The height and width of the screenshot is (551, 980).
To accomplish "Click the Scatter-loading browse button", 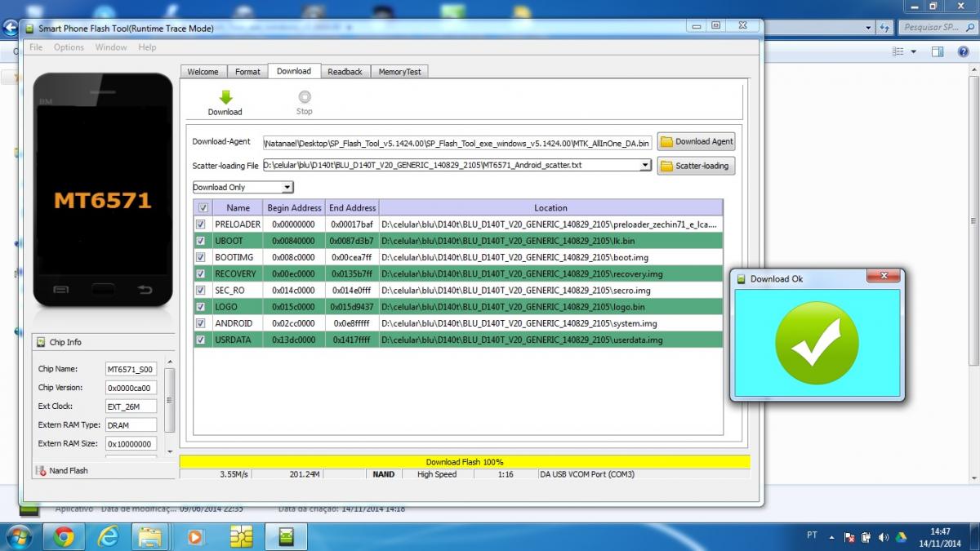I will [696, 166].
